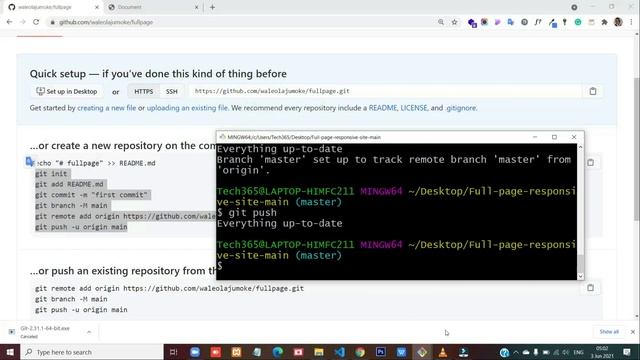This screenshot has width=640, height=360.
Task: Click Show all downloads
Action: pos(609,332)
